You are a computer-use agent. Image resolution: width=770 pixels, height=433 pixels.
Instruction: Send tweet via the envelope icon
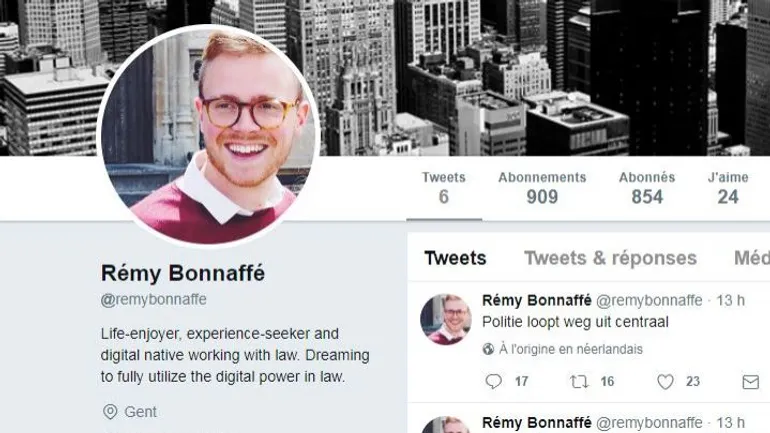[x=750, y=381]
